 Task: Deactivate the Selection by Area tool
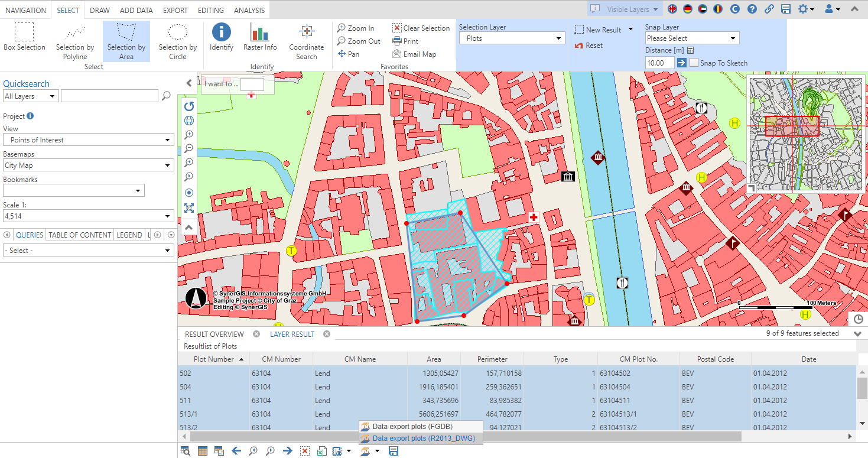click(126, 40)
